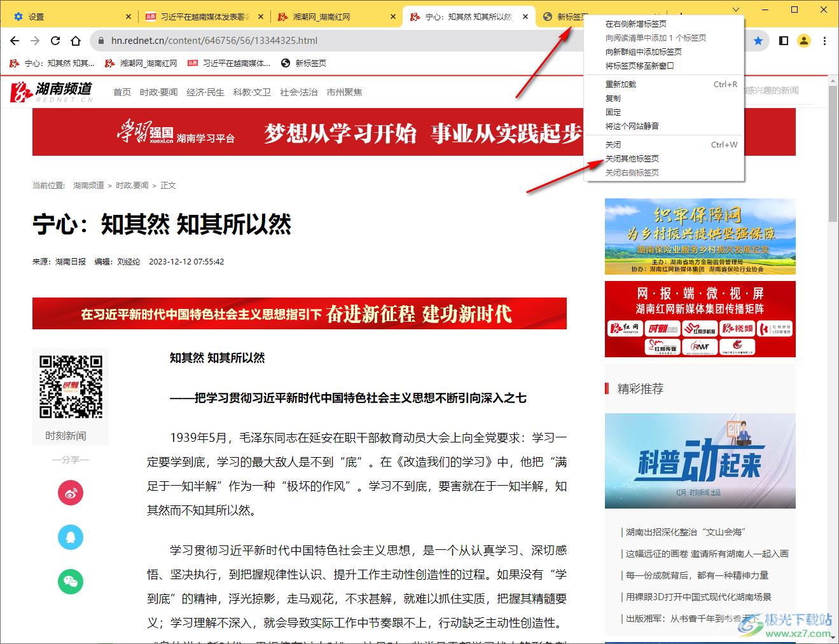Share article via Weibo icon
Viewport: 839px width, 644px height.
[x=71, y=493]
